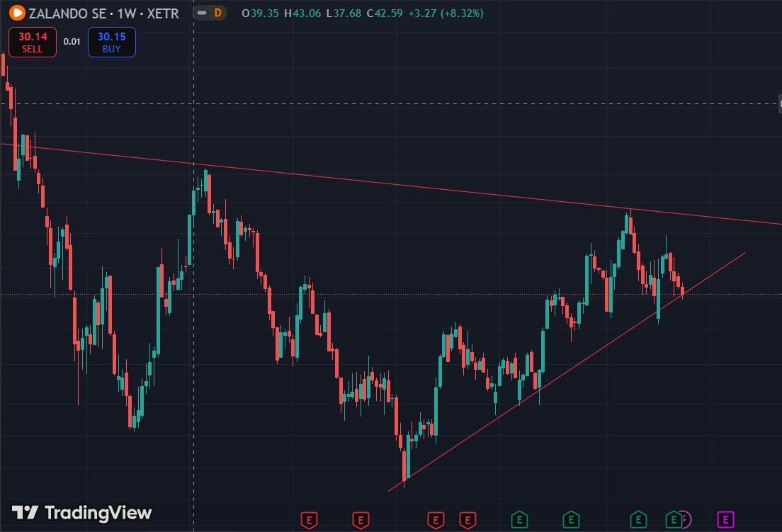The width and height of the screenshot is (782, 532).
Task: Open the third red earnings E marker from left
Action: pyautogui.click(x=436, y=521)
